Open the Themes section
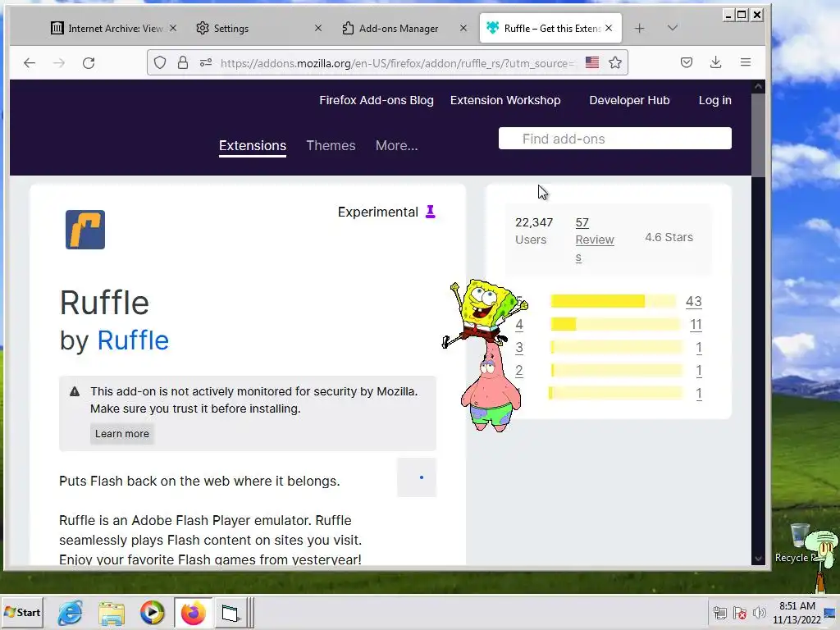The image size is (840, 630). [331, 146]
